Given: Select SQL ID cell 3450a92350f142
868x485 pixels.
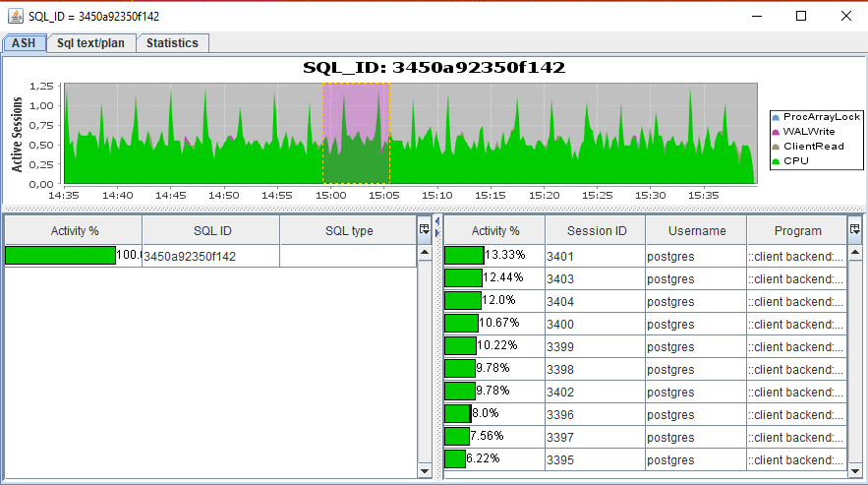Looking at the screenshot, I should pyautogui.click(x=211, y=256).
